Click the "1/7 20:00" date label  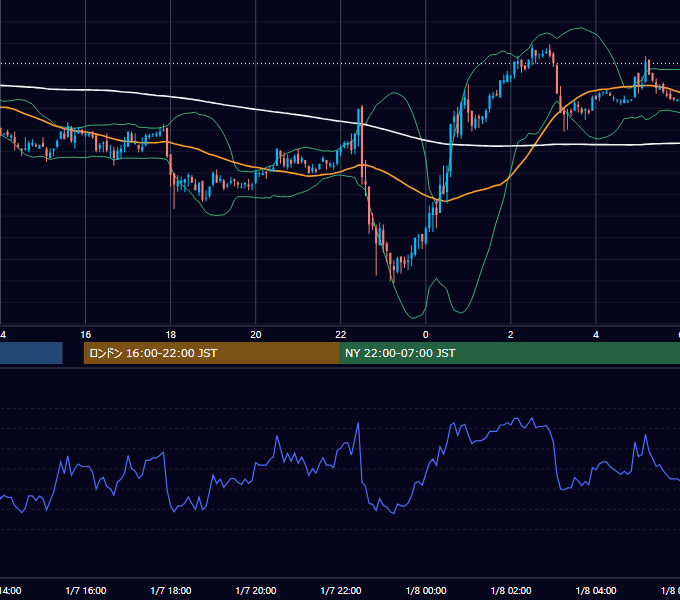(x=256, y=591)
